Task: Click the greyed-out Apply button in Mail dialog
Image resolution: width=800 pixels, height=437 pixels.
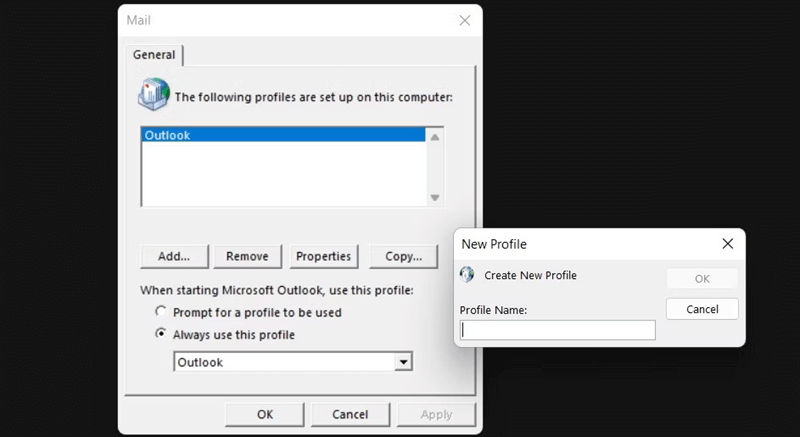Action: [436, 415]
